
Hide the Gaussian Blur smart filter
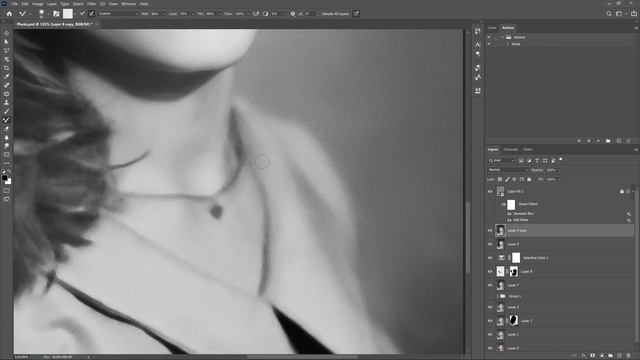[x=509, y=213]
